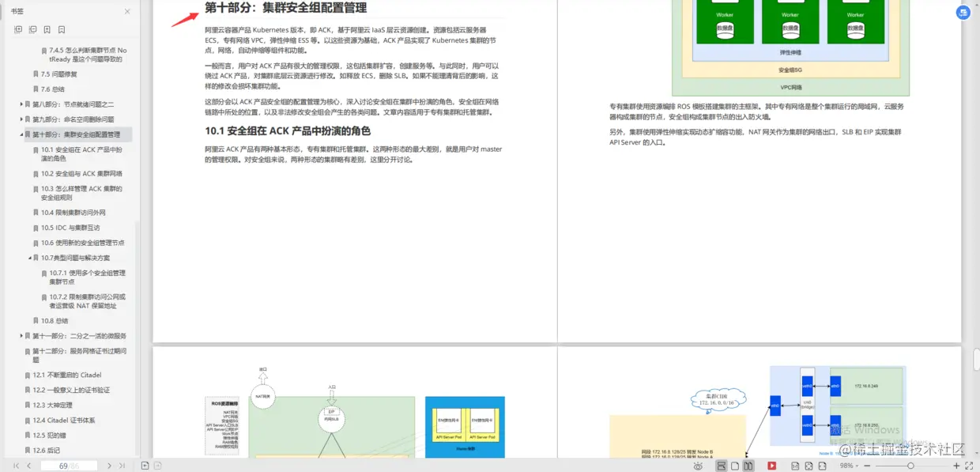The image size is (980, 472).
Task: Click the zoom in plus button
Action: pos(956,466)
